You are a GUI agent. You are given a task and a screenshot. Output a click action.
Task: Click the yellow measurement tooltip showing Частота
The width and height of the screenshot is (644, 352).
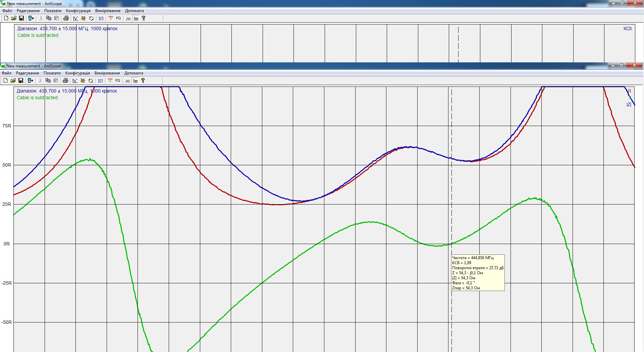(478, 273)
